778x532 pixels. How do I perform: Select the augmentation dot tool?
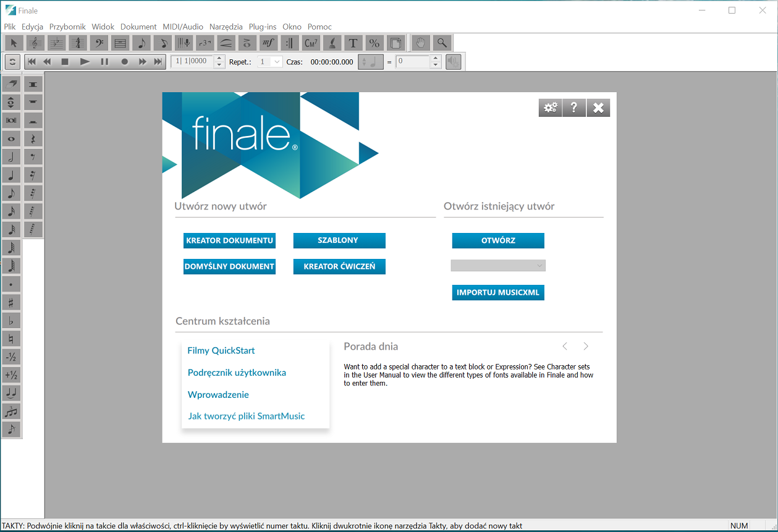pos(12,284)
